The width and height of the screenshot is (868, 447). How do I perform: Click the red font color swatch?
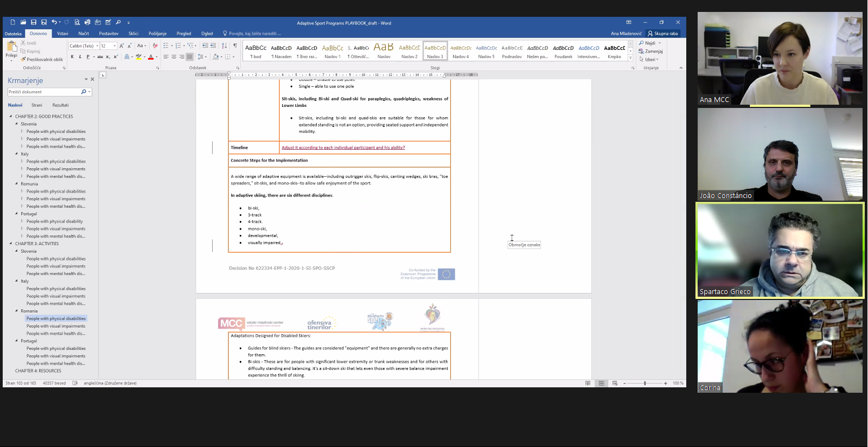coord(150,56)
